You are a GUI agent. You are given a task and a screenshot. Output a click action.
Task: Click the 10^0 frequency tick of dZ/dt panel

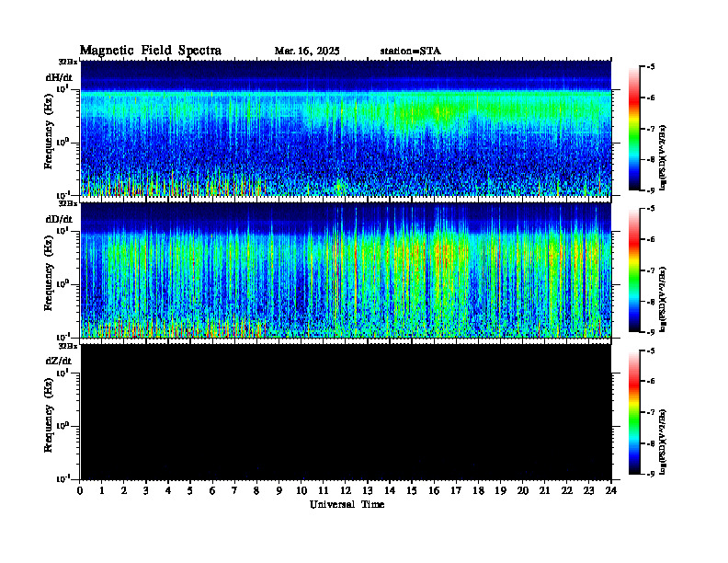[63, 425]
